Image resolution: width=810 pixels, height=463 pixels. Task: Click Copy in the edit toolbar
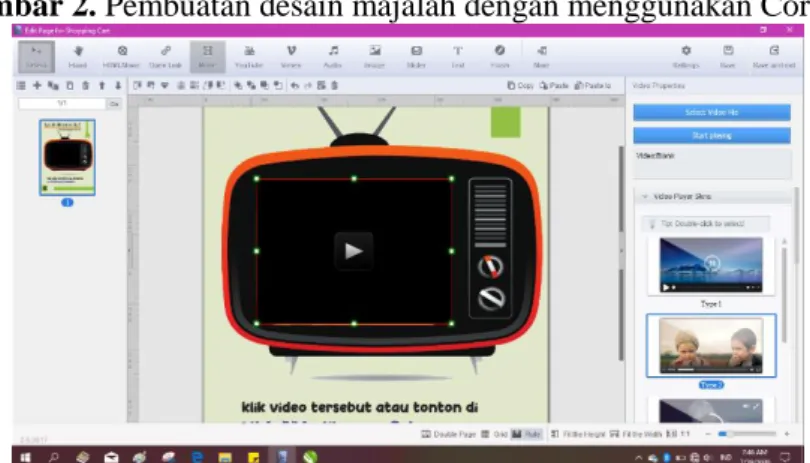pos(520,86)
